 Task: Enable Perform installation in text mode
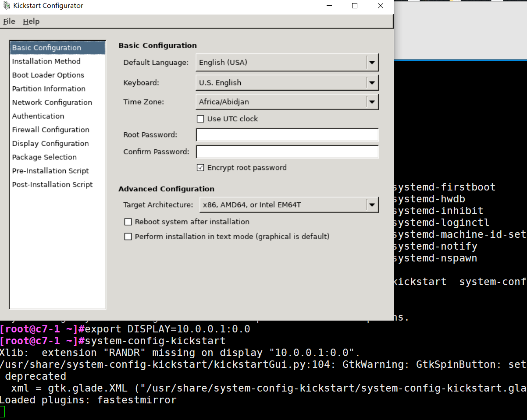tap(128, 236)
